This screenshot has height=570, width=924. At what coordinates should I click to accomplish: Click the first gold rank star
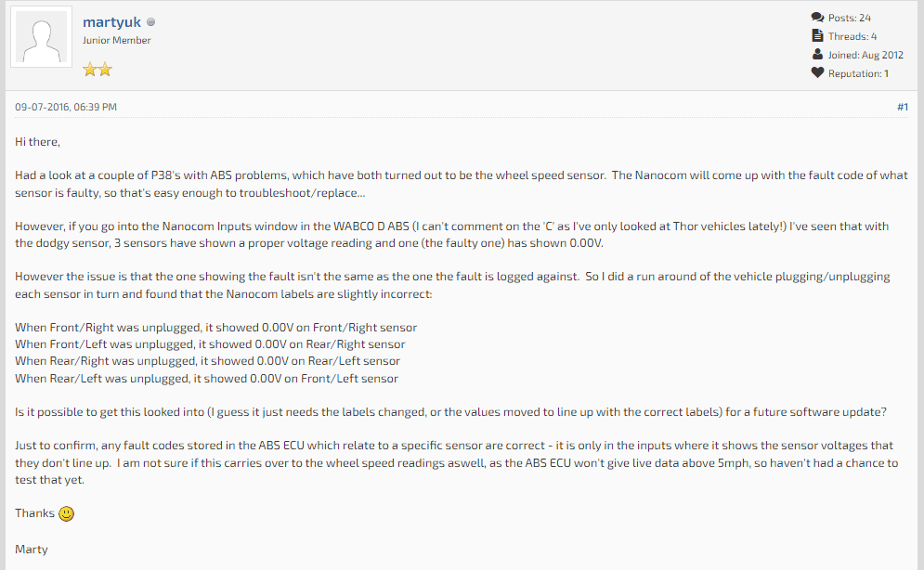[x=89, y=70]
